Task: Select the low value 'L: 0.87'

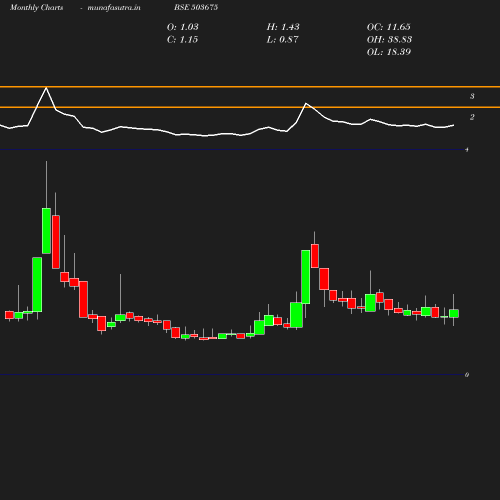Action: point(282,39)
